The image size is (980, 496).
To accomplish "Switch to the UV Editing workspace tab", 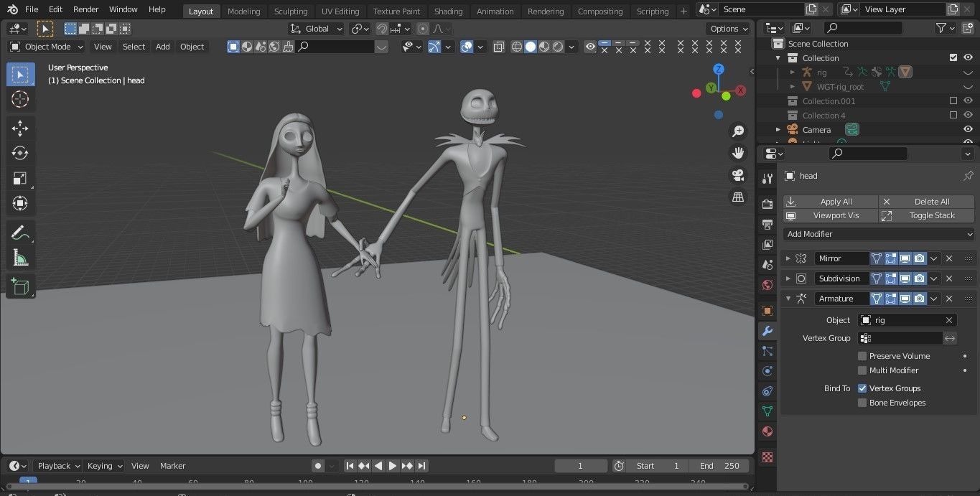I will tap(340, 11).
